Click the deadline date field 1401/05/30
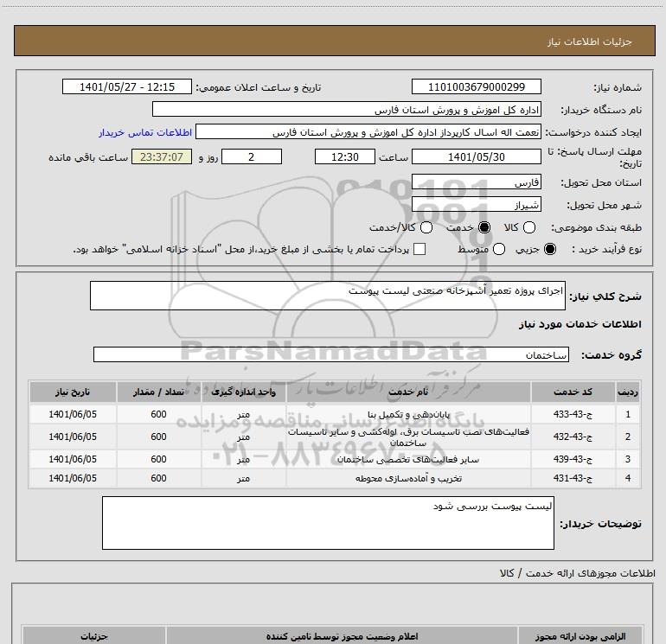 (476, 157)
